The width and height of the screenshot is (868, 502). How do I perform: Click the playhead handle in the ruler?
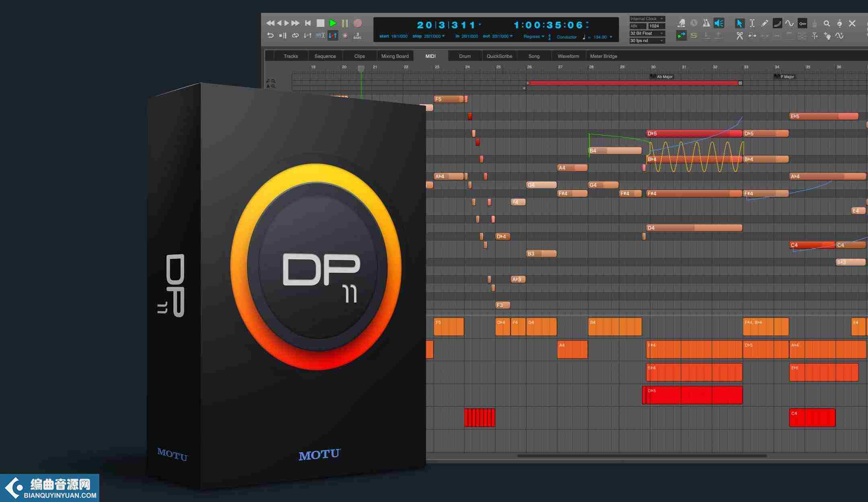361,69
